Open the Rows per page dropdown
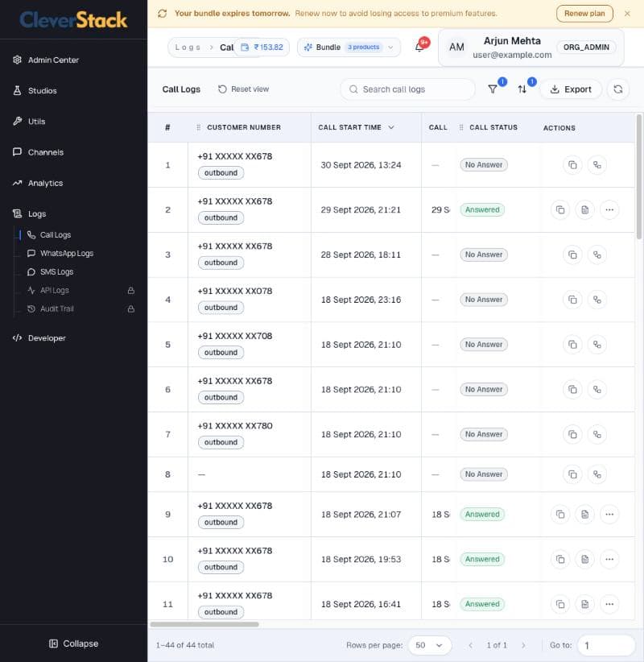 [430, 645]
